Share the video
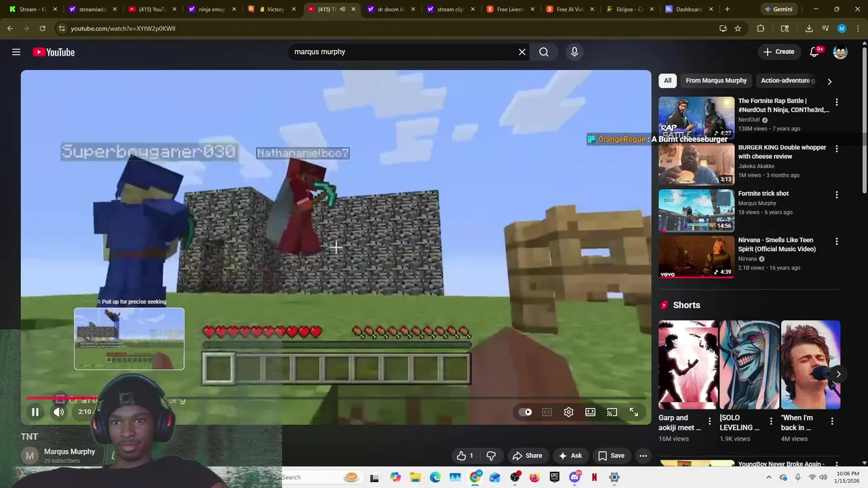The image size is (868, 488). pos(528,455)
